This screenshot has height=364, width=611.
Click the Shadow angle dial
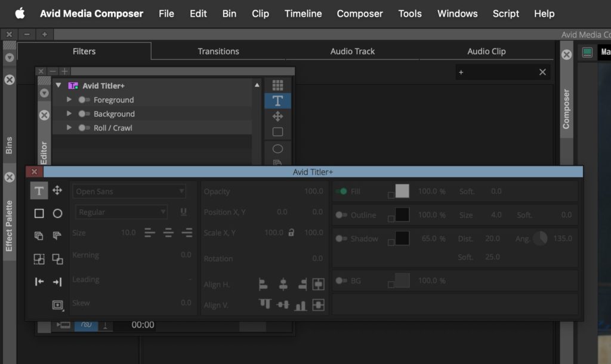pos(540,238)
